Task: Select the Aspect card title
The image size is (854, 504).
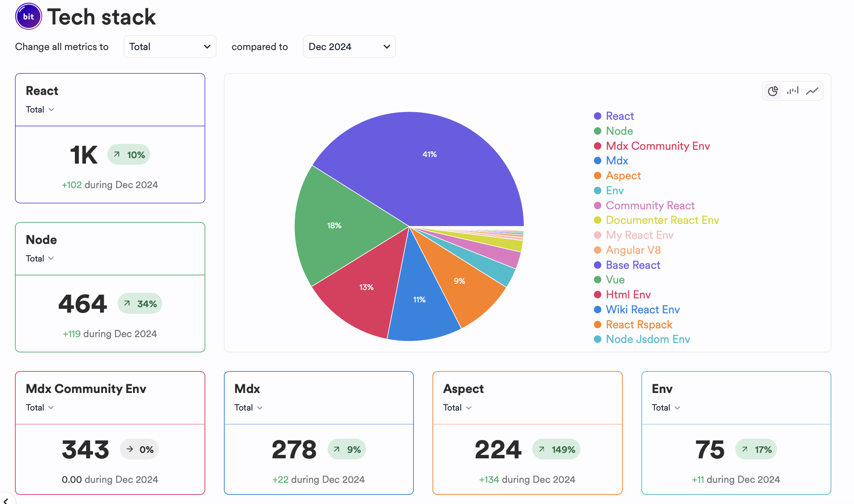Action: tap(463, 389)
